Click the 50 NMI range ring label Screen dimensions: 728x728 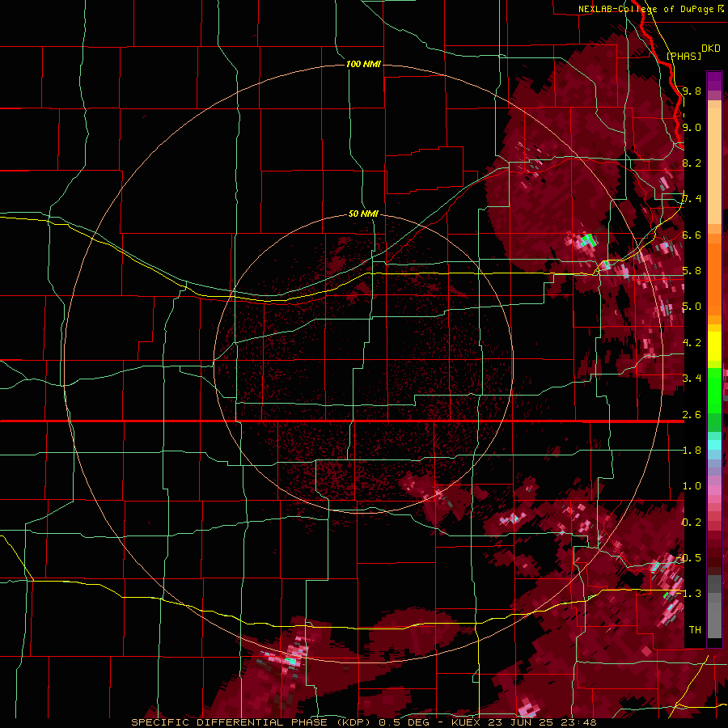click(x=363, y=214)
